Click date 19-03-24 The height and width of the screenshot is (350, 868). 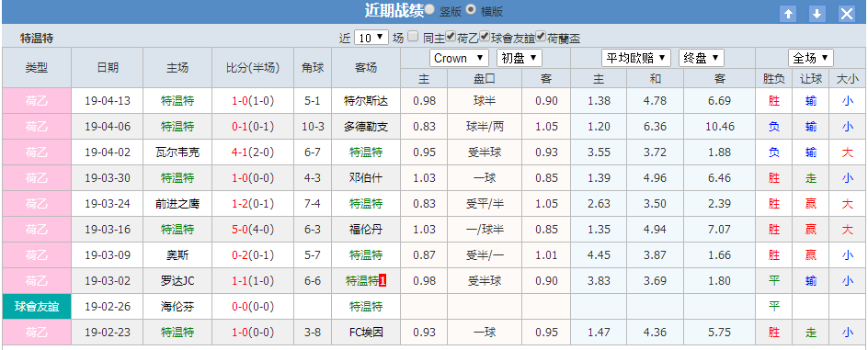click(x=108, y=204)
